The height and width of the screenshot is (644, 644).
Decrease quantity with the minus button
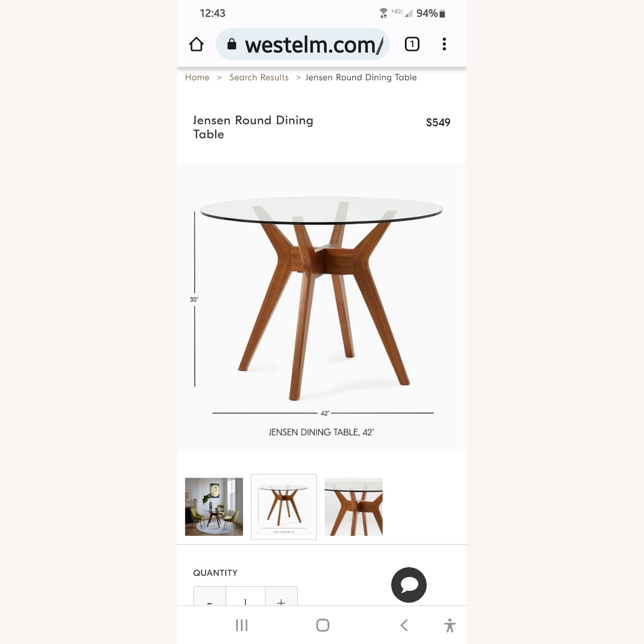(210, 597)
